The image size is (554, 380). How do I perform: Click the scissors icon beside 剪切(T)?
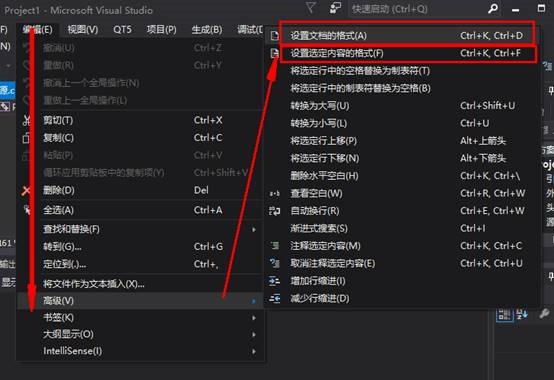click(26, 120)
